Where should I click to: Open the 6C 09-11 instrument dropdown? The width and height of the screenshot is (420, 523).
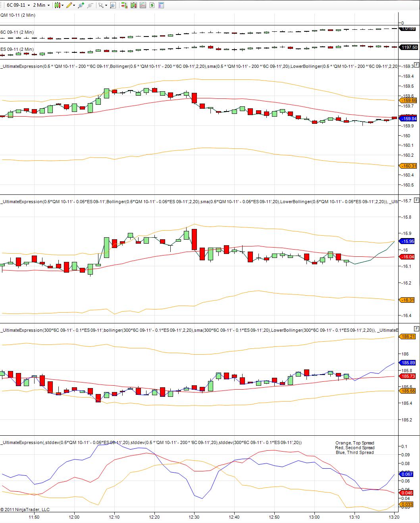18,5
